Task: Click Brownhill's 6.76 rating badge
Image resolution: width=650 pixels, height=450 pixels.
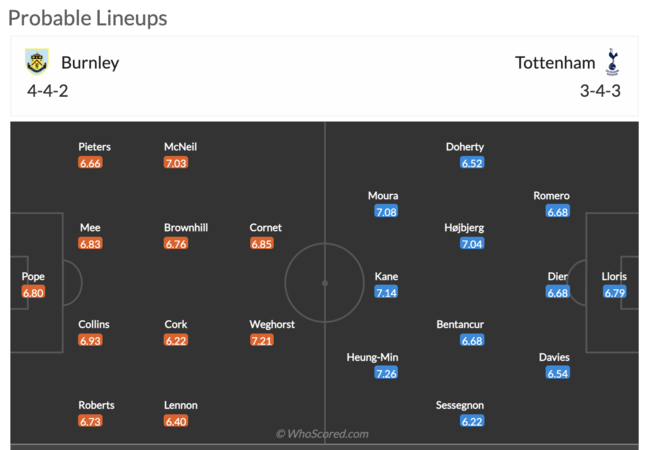Action: pos(176,244)
